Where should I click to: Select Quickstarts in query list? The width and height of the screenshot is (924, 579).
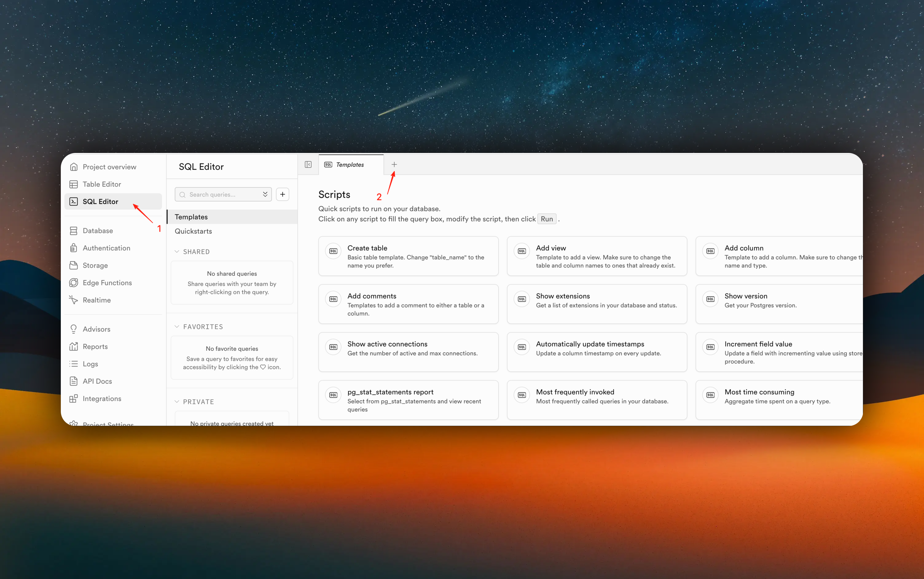point(193,231)
